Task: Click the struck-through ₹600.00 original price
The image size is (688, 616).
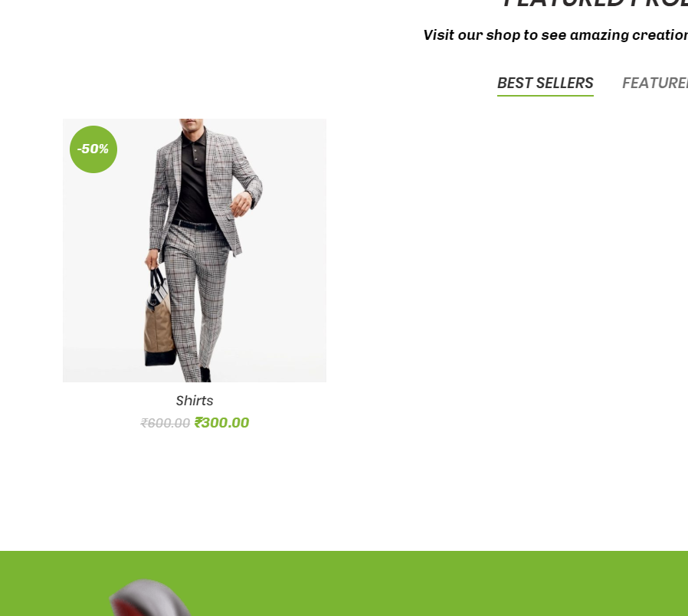Action: coord(165,423)
